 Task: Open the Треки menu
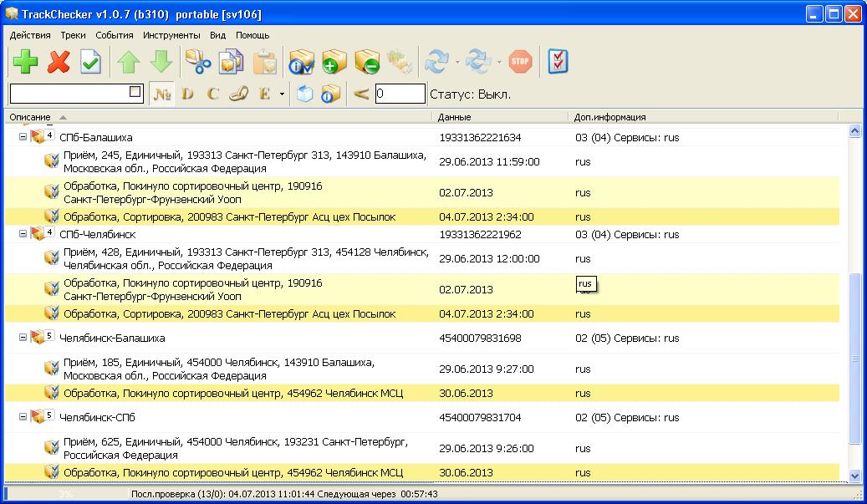tap(73, 35)
